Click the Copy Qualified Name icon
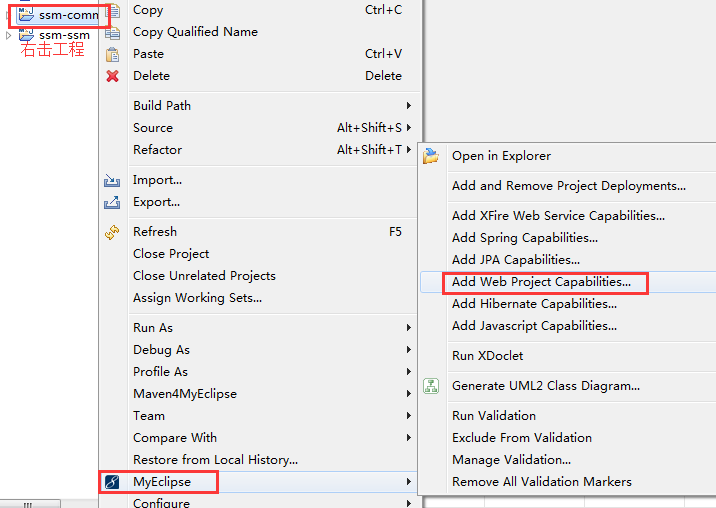The height and width of the screenshot is (508, 716). pos(113,32)
